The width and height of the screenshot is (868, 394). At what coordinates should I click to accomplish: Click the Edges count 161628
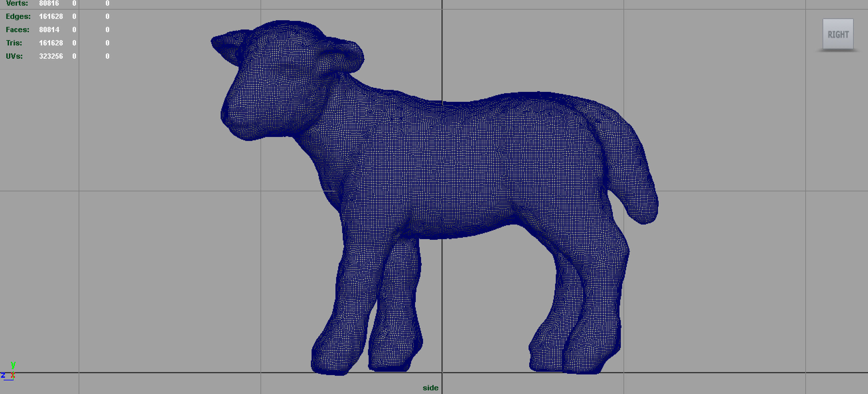(x=51, y=16)
